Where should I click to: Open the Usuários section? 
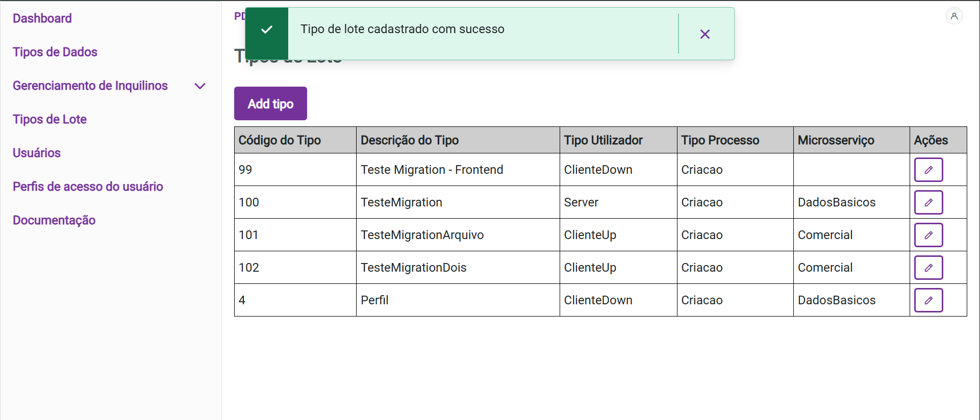[37, 153]
